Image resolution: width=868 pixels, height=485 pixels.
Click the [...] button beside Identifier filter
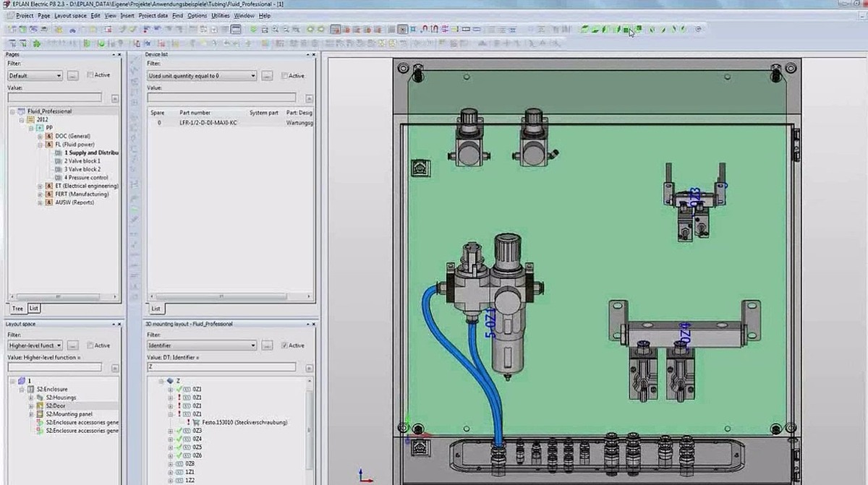point(267,345)
